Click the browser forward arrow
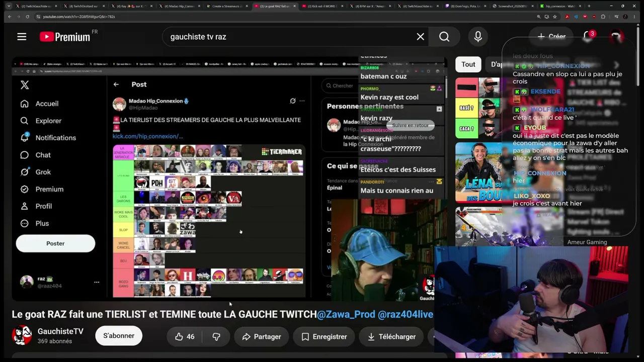Viewport: 644px width, 362px height. [19, 17]
